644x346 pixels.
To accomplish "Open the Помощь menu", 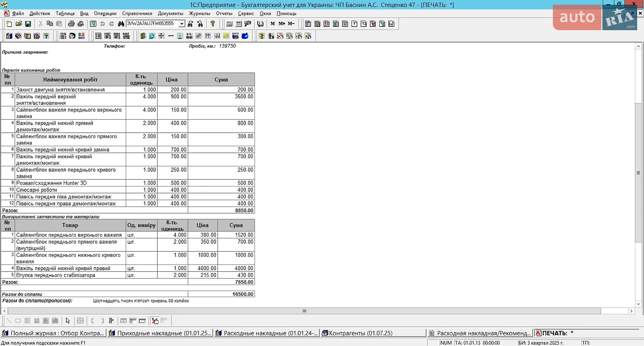I will coord(286,13).
